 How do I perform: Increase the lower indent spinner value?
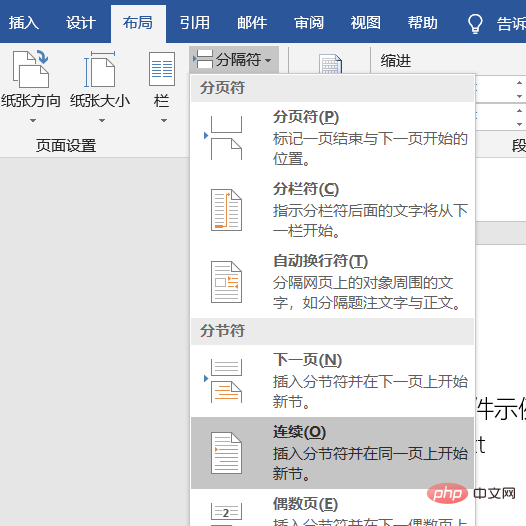[x=519, y=111]
